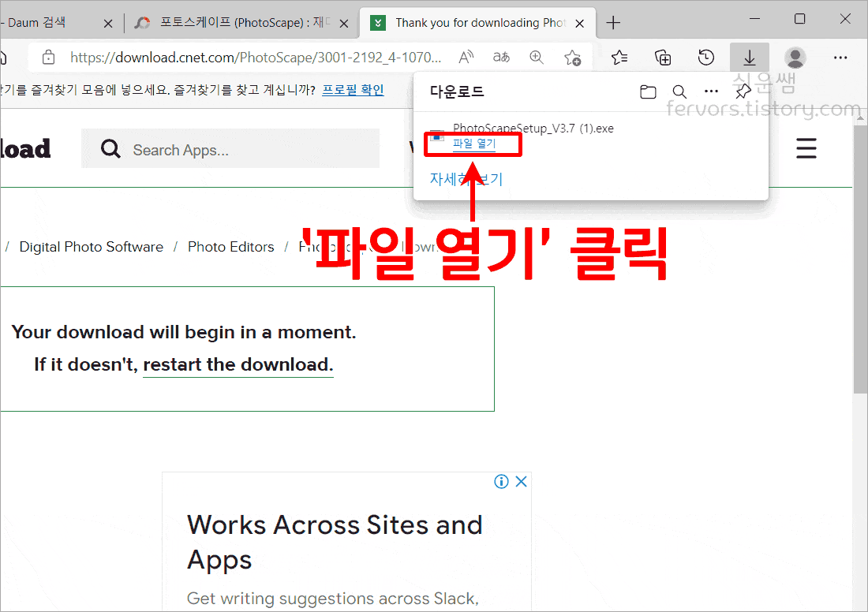Maximize the browser window
868x612 pixels.
pyautogui.click(x=799, y=19)
